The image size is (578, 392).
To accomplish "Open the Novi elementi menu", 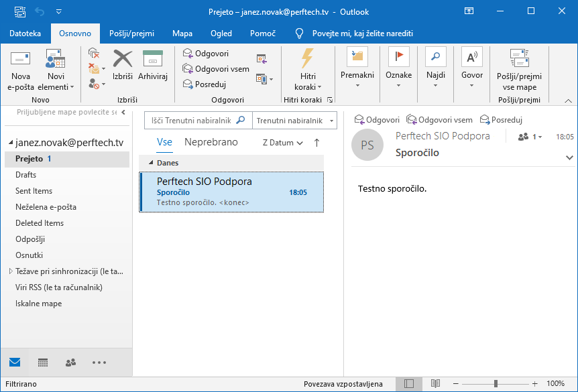I will (56, 70).
